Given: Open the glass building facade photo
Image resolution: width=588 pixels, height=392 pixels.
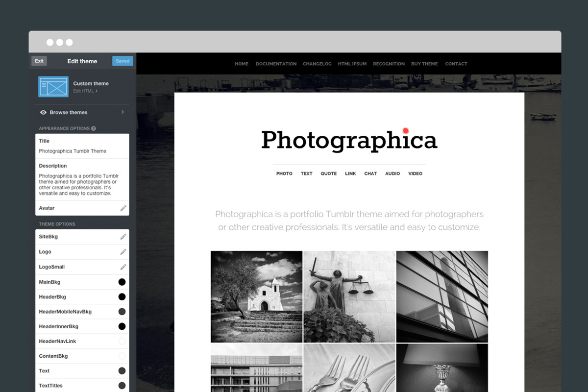Looking at the screenshot, I should [x=442, y=296].
